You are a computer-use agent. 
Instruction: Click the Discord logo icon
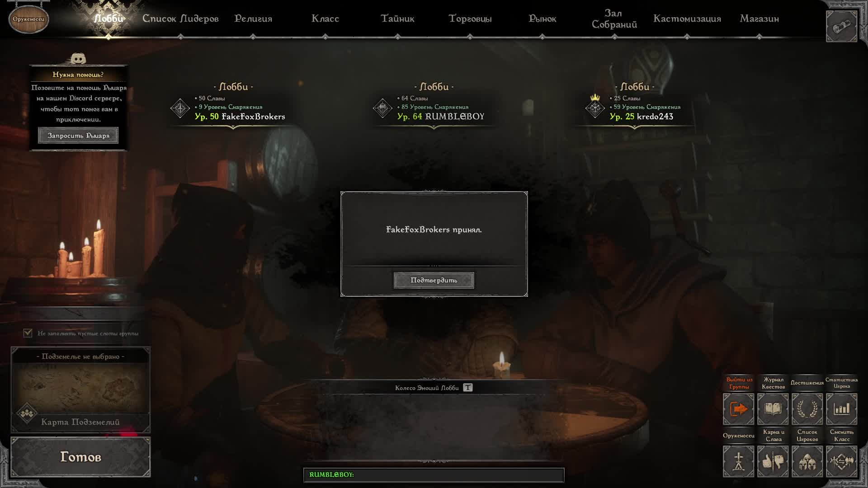[x=78, y=59]
